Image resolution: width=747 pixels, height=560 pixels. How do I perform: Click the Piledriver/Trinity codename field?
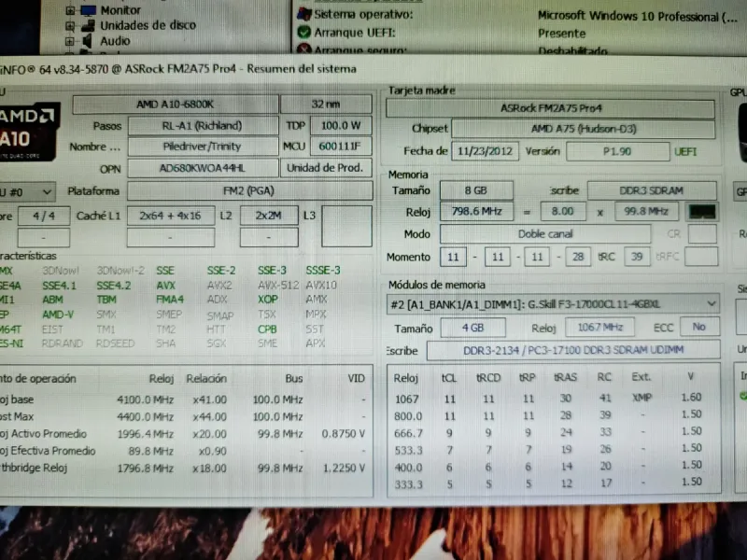[203, 147]
